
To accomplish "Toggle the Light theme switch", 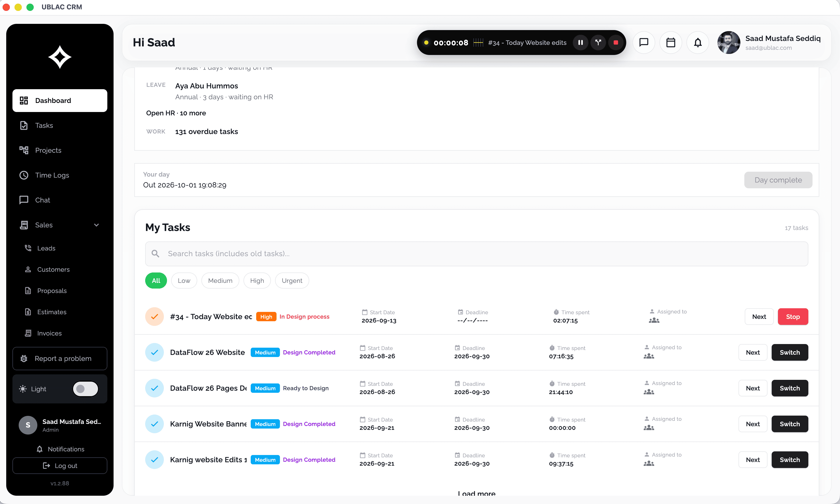I will pos(86,389).
